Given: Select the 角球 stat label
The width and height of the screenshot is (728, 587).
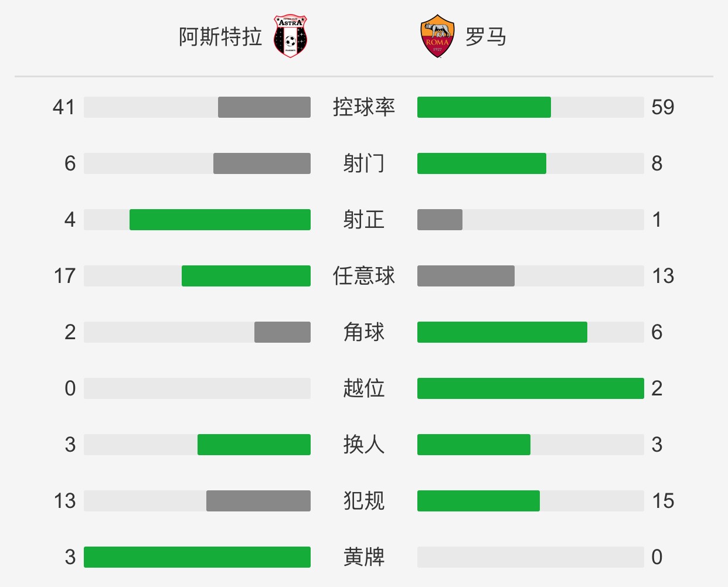Looking at the screenshot, I should [x=364, y=332].
